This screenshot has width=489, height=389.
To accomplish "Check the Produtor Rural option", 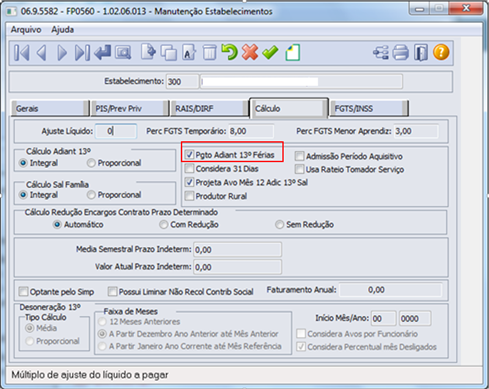I will pyautogui.click(x=190, y=196).
